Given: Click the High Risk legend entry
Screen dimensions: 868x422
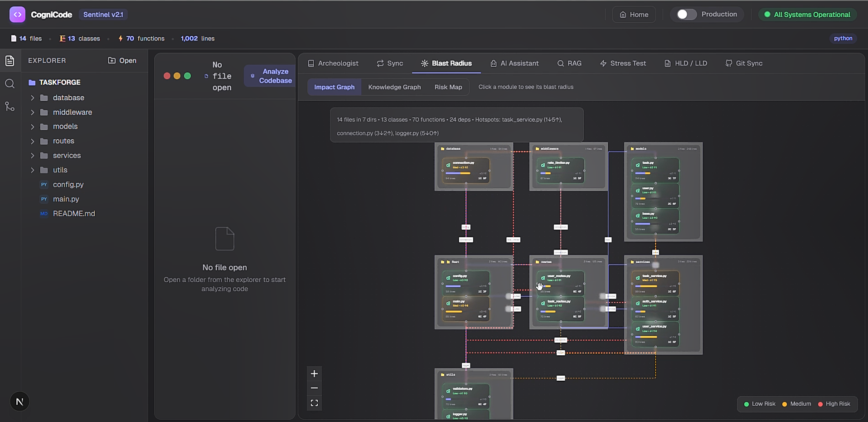Looking at the screenshot, I should (834, 404).
